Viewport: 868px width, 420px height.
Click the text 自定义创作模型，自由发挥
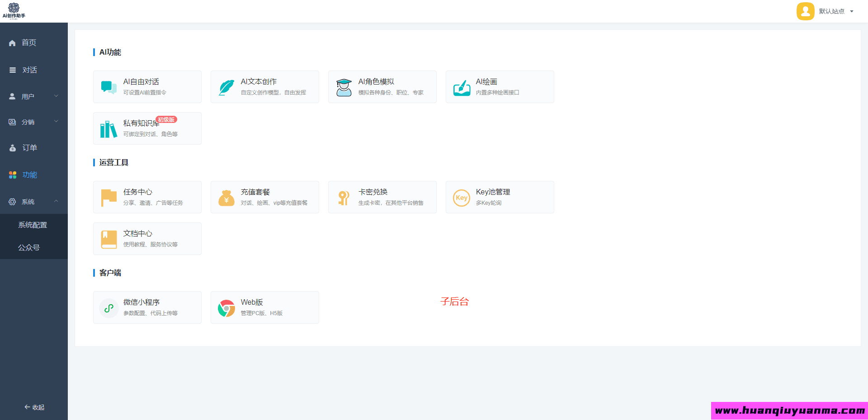(x=274, y=93)
